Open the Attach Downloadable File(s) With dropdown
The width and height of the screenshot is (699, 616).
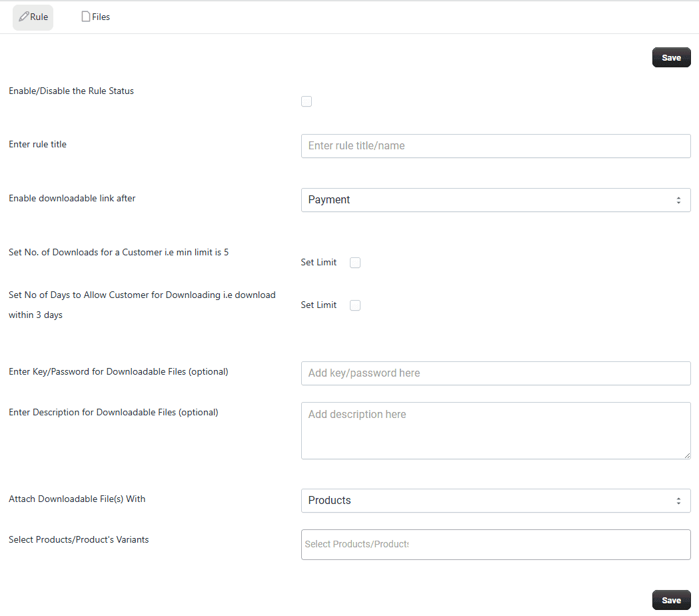tap(496, 501)
